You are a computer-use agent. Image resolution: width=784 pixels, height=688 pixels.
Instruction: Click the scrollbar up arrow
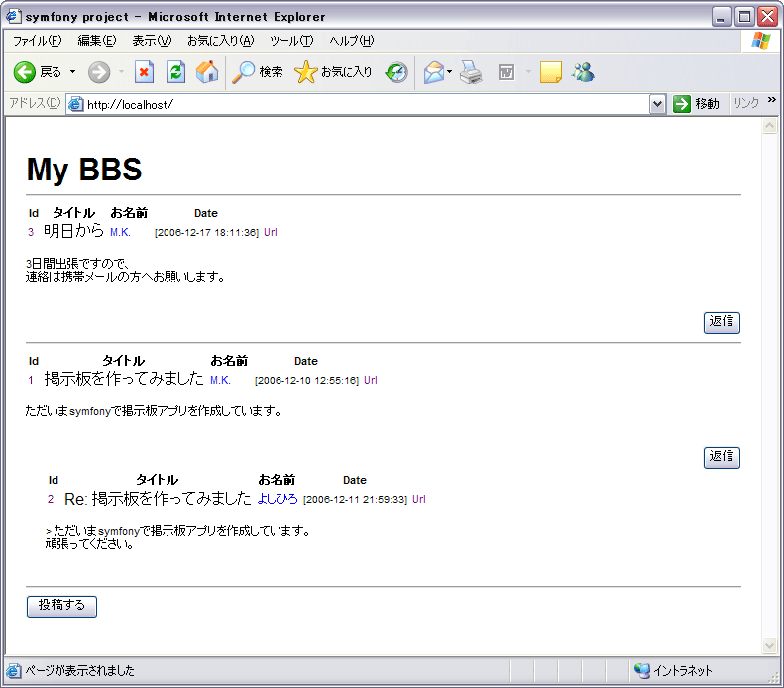click(x=769, y=125)
